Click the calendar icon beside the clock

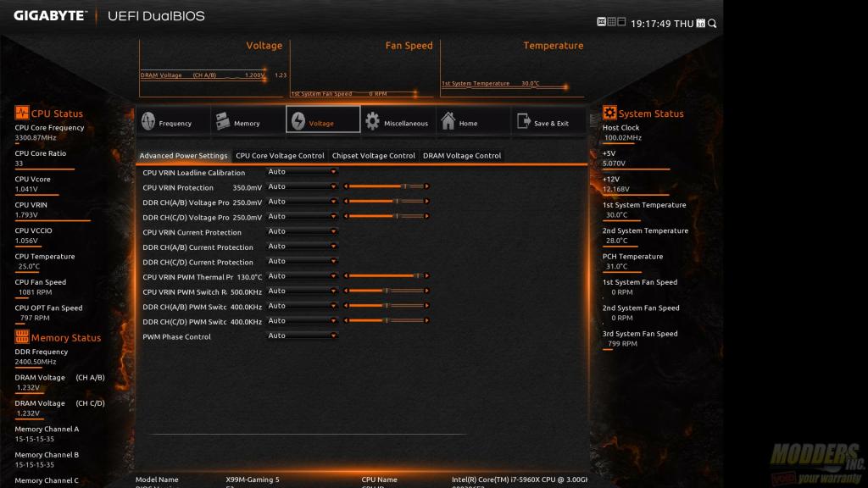pyautogui.click(x=700, y=24)
